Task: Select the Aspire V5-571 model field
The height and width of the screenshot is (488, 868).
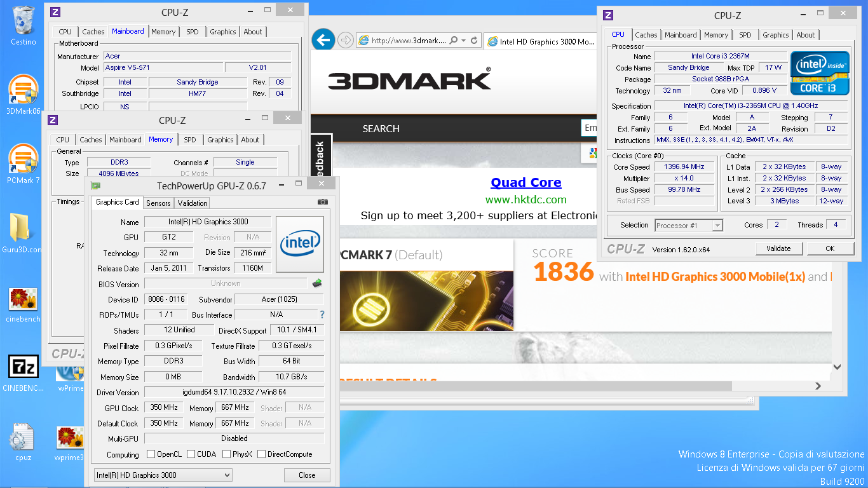Action: (164, 67)
